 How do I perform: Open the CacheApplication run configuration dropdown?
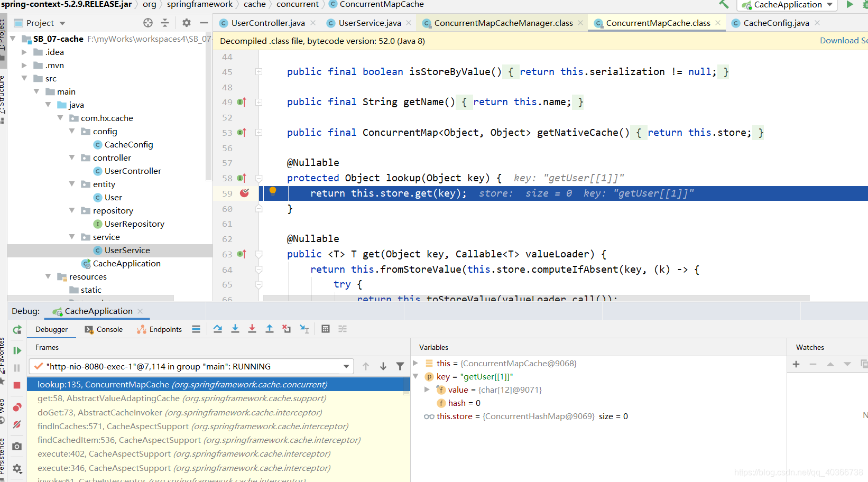click(788, 5)
